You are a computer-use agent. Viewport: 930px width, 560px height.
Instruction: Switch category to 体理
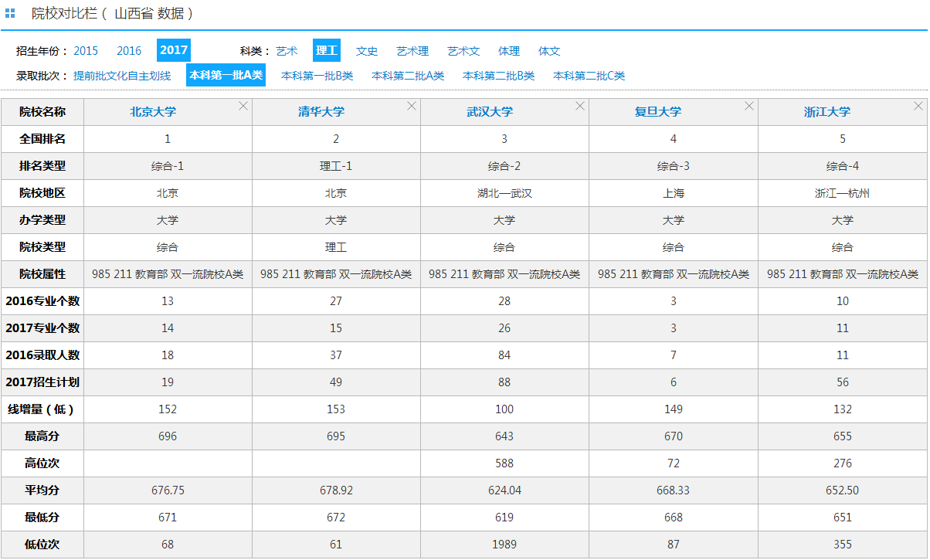coord(509,51)
